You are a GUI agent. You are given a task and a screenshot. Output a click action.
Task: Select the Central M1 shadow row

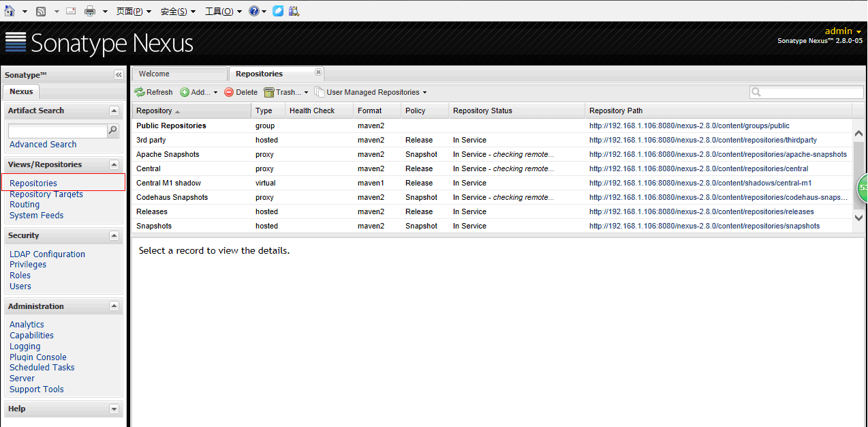point(492,183)
